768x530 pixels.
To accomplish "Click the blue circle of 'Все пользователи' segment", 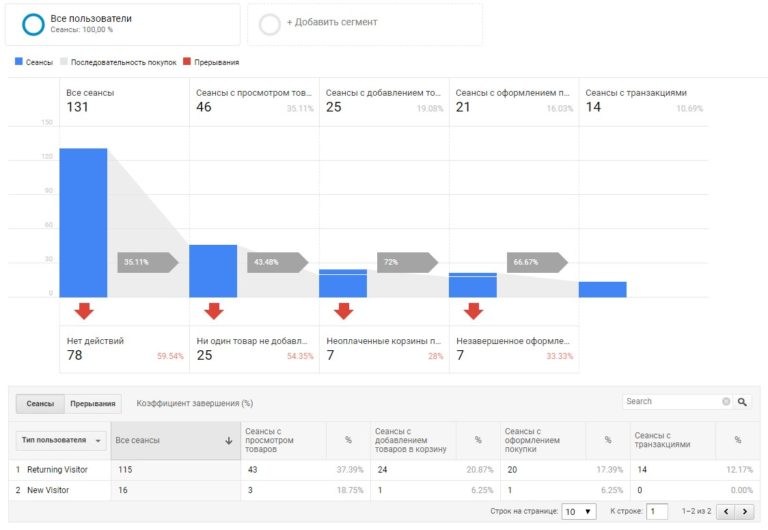I will (33, 24).
